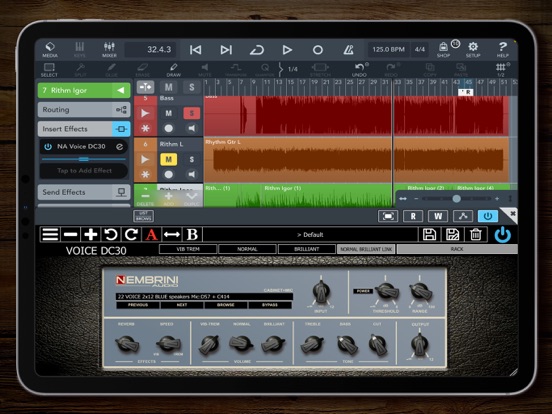Viewport: 552px width, 414px height.
Task: Move the horizontal zoom slider
Action: point(456,199)
